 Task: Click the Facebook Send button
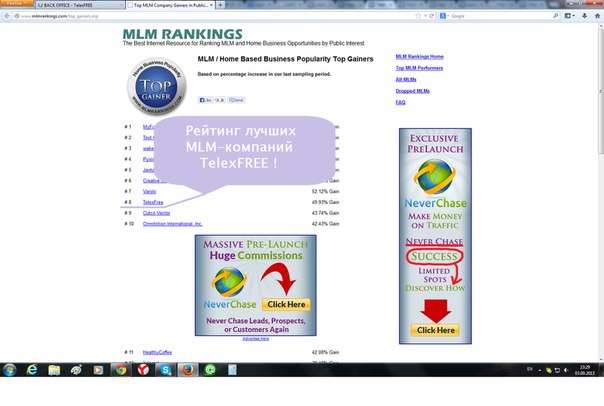tap(236, 100)
